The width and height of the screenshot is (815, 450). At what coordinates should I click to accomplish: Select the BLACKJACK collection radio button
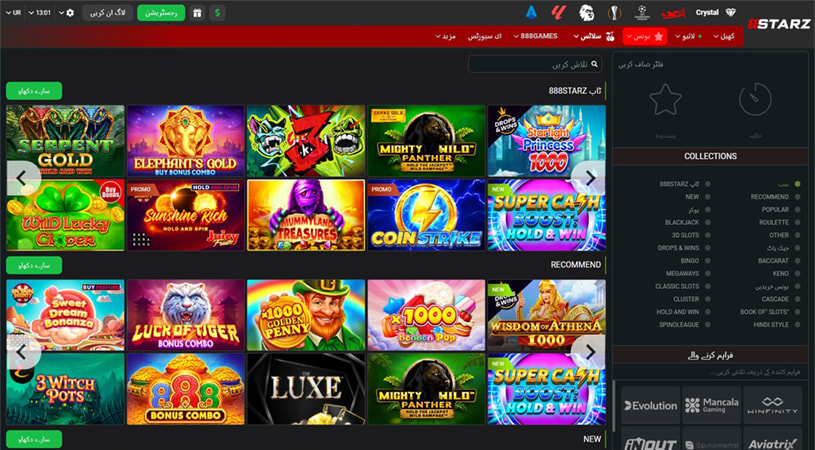coord(707,222)
